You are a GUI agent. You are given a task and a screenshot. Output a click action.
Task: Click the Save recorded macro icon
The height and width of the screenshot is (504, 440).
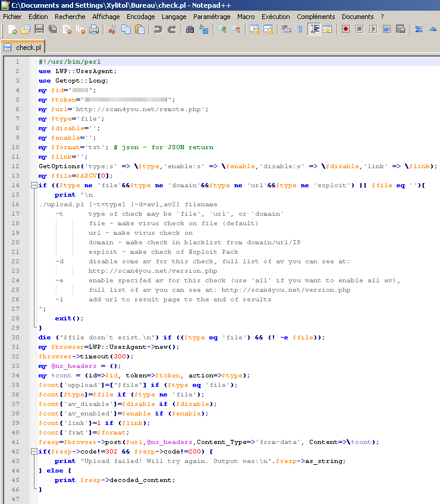click(x=401, y=30)
